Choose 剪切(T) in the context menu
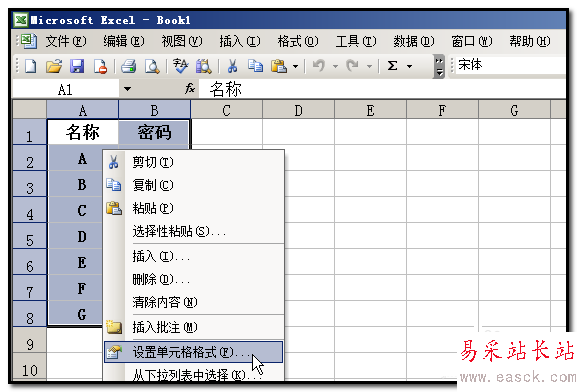The width and height of the screenshot is (577, 392). click(x=194, y=162)
